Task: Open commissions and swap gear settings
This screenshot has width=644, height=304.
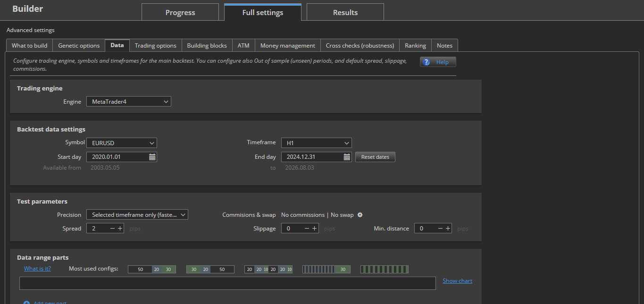Action: 360,215
